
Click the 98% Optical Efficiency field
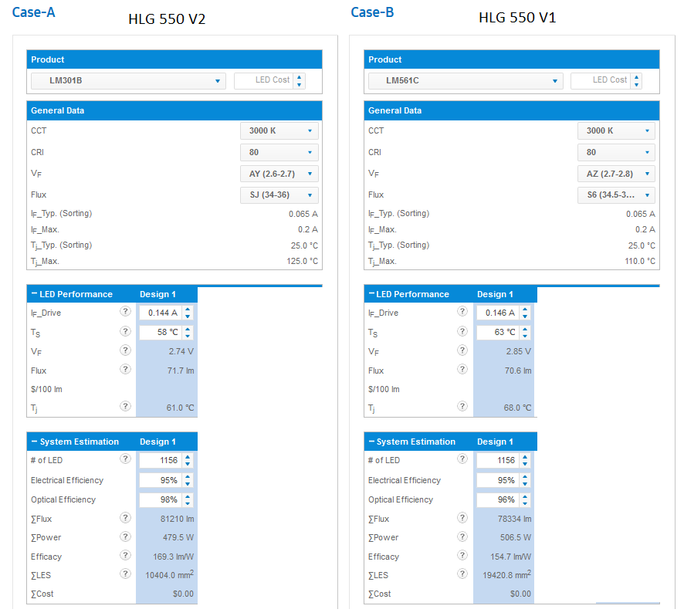tap(161, 500)
